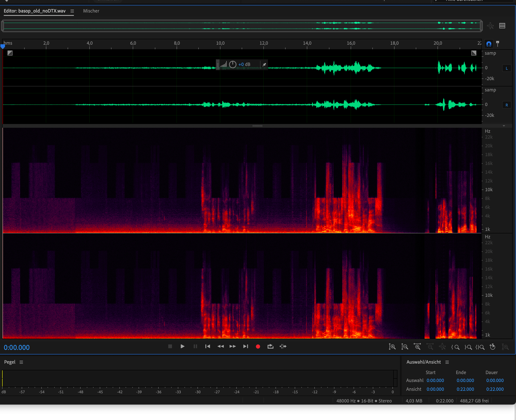The width and height of the screenshot is (516, 420).
Task: Click the Auswahl Start time value
Action: click(x=435, y=380)
